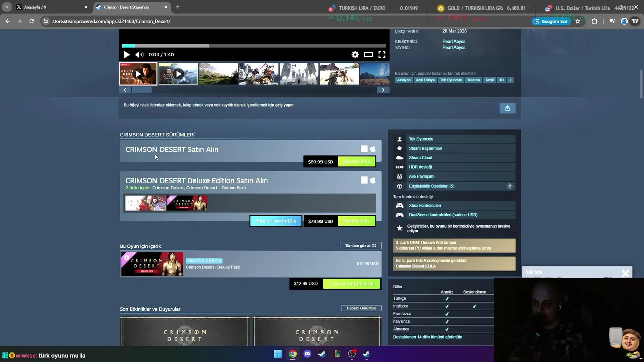
Task: Click Tümünü Sepete Ekle button
Action: pyautogui.click(x=352, y=284)
